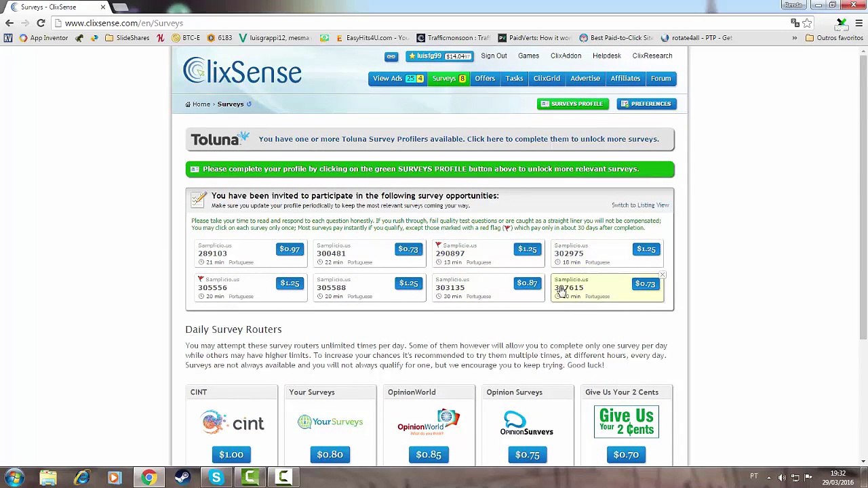The image size is (868, 488).
Task: Open the Best Paid-to-Click Sites bookmark
Action: point(616,38)
